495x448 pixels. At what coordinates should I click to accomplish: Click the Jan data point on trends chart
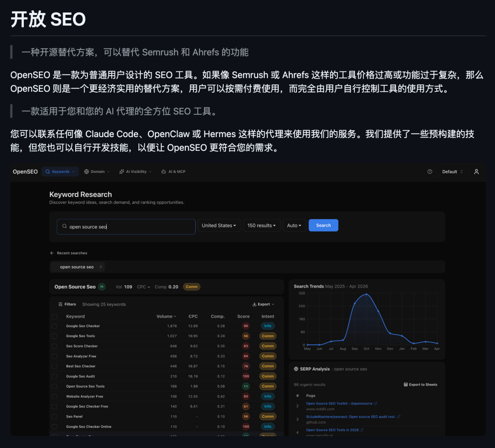tap(402, 336)
